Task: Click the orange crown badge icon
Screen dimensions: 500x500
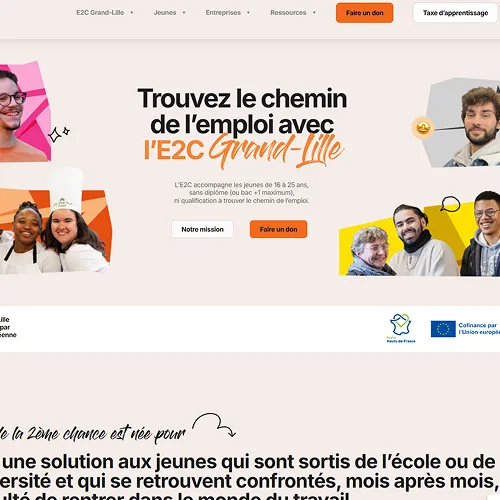Action: point(422,128)
